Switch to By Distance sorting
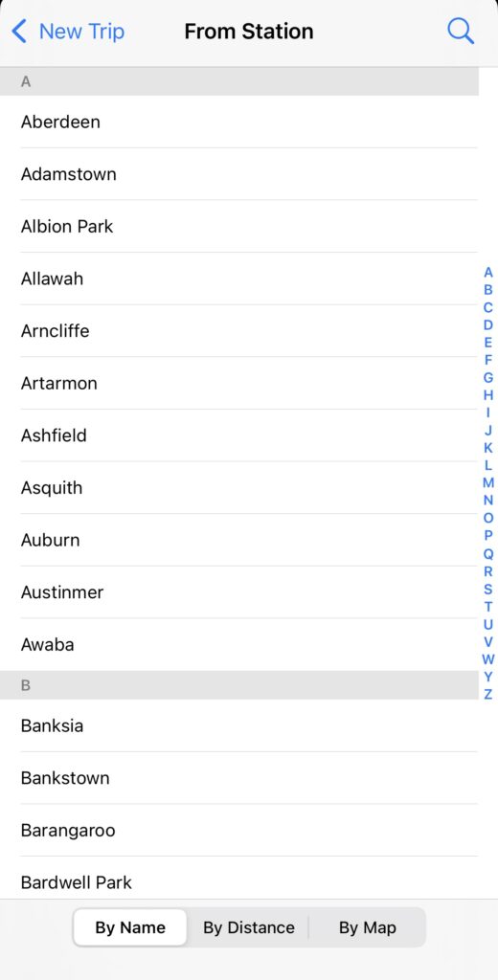Viewport: 498px width, 980px height. pyautogui.click(x=248, y=927)
